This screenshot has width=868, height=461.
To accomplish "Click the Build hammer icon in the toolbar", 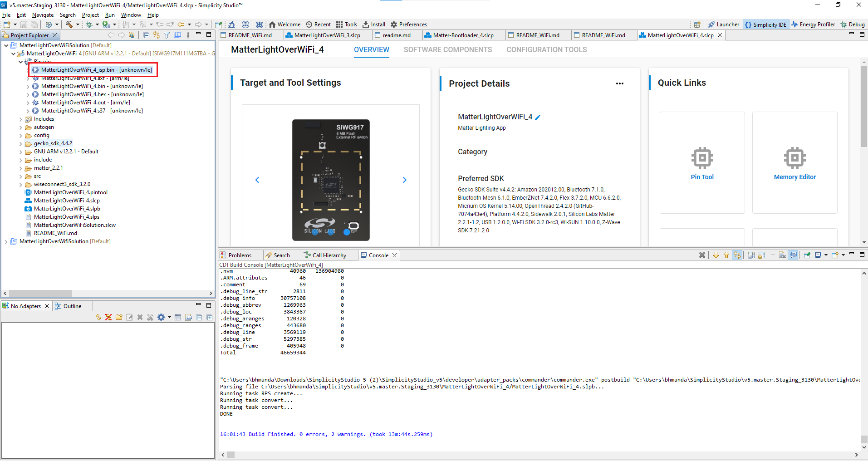I will [x=69, y=25].
